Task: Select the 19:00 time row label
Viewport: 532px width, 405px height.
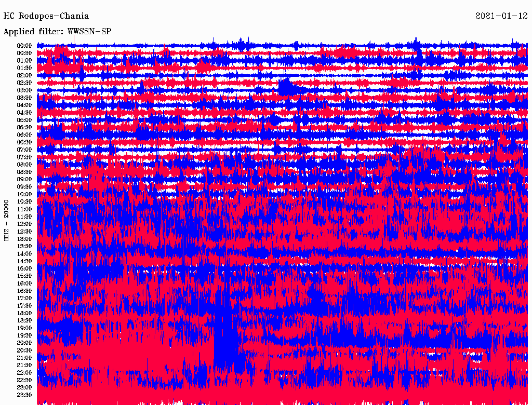Action: pos(24,328)
